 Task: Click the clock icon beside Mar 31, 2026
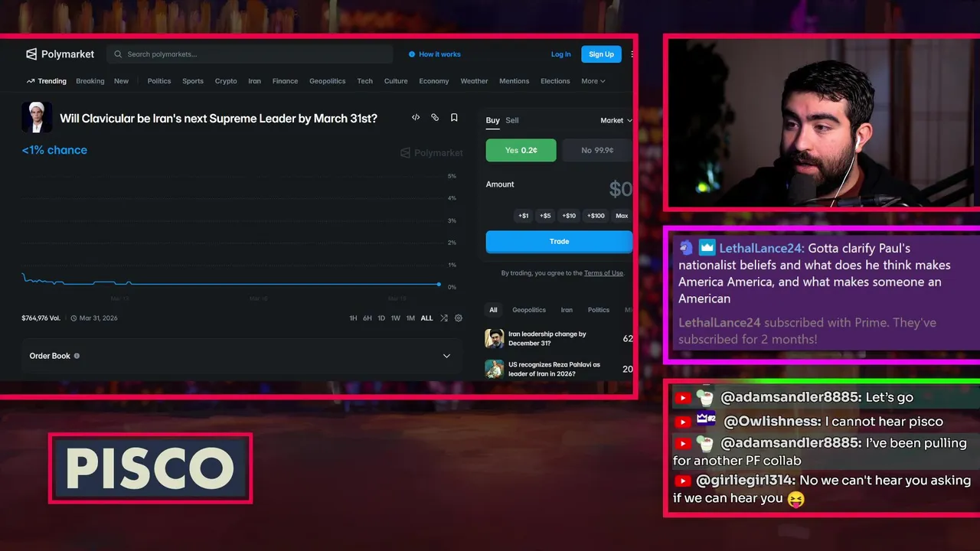click(x=74, y=318)
